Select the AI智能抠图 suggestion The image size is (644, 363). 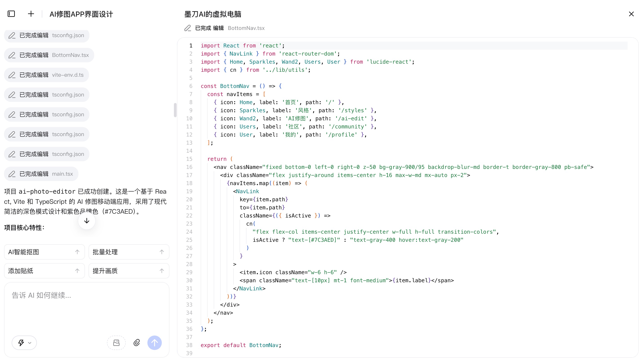(44, 252)
